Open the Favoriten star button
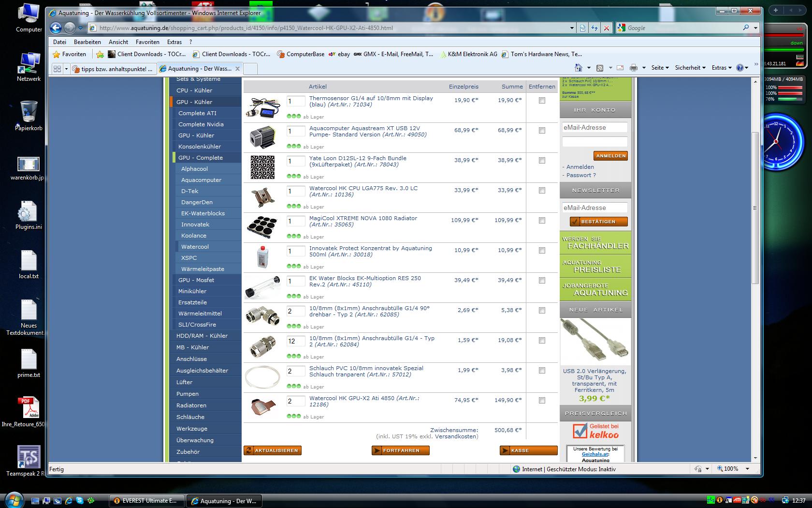 [70, 54]
